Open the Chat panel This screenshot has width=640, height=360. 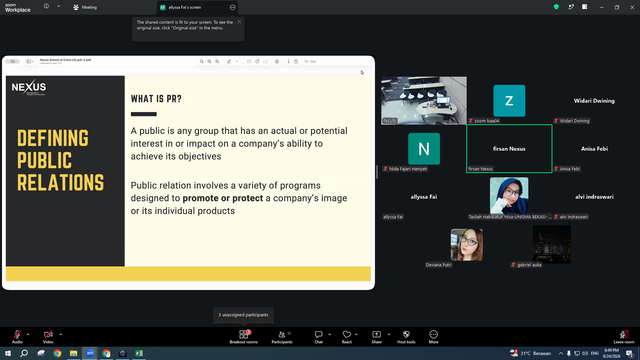[x=318, y=337]
